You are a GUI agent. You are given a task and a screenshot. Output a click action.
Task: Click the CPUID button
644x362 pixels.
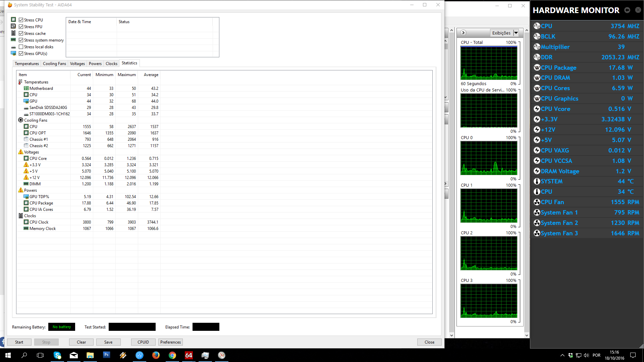[143, 342]
